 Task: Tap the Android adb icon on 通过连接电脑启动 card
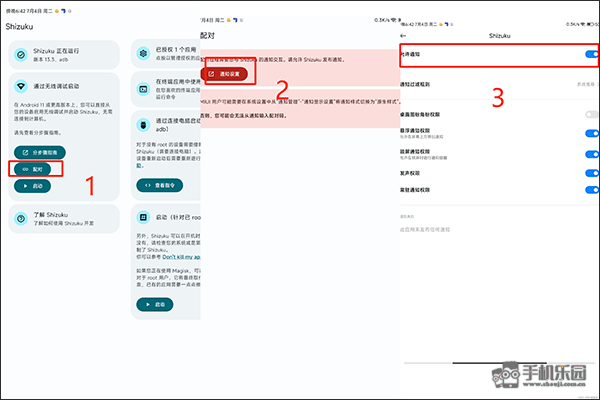pyautogui.click(x=143, y=125)
